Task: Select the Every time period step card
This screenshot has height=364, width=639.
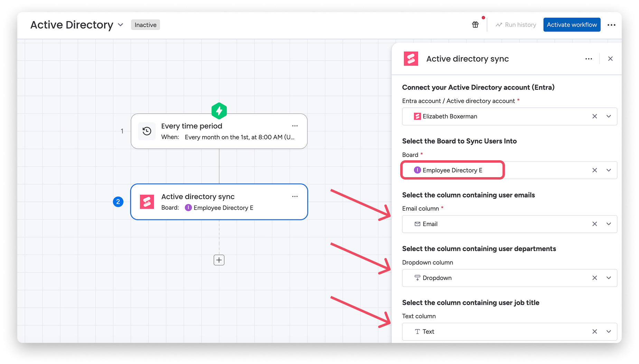Action: (219, 131)
